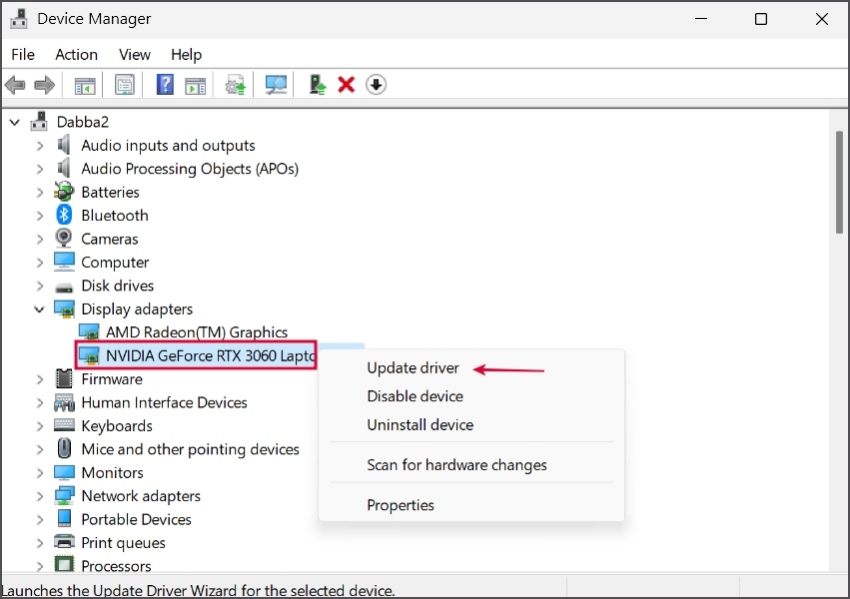
Task: Close the Device Manager window
Action: point(821,19)
